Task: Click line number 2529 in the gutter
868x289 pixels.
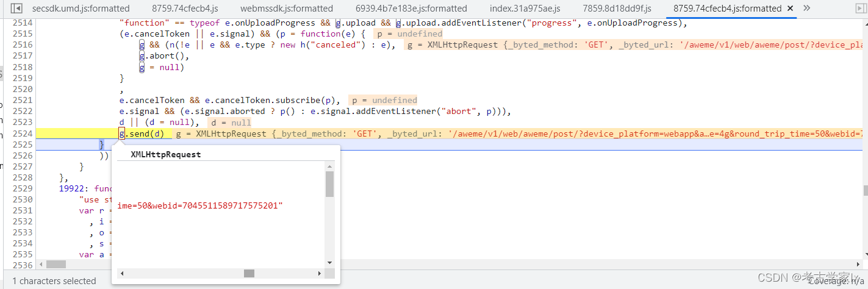Action: coord(23,189)
